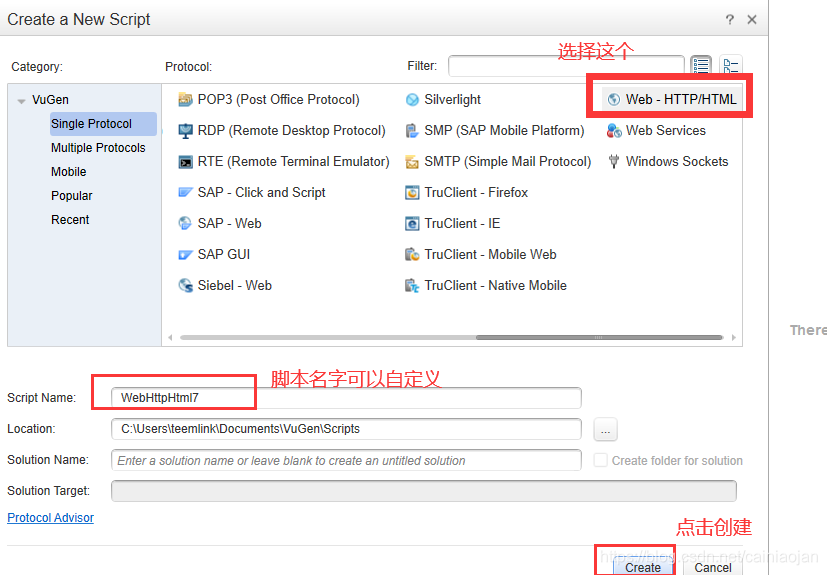Tick Create folder for solution checkbox
The height and width of the screenshot is (575, 827).
(600, 460)
